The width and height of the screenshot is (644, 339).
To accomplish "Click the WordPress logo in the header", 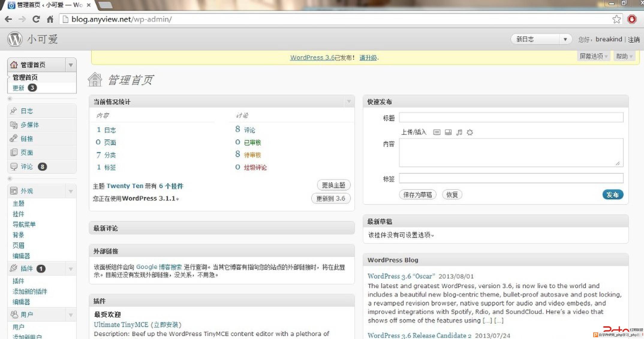I will point(15,39).
